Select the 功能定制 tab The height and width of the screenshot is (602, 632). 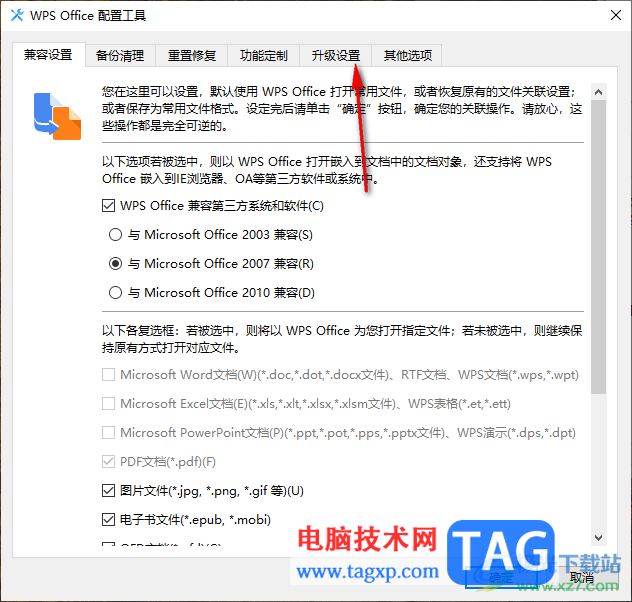(264, 55)
